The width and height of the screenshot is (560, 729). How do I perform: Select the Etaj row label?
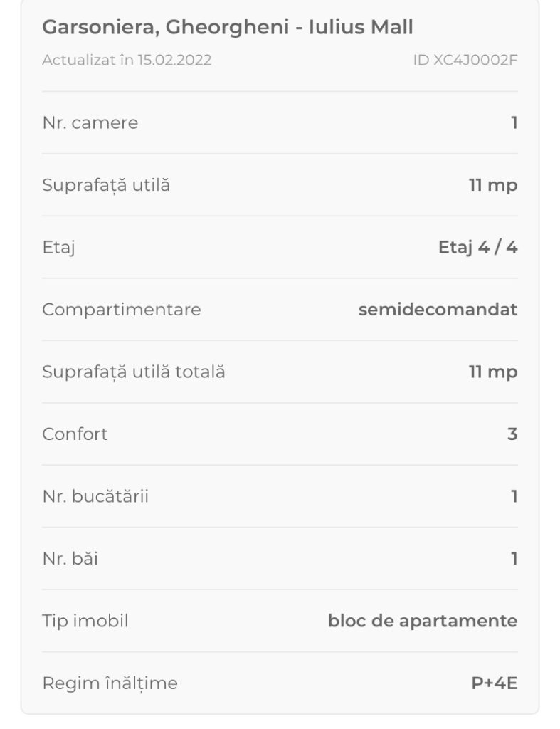point(58,248)
